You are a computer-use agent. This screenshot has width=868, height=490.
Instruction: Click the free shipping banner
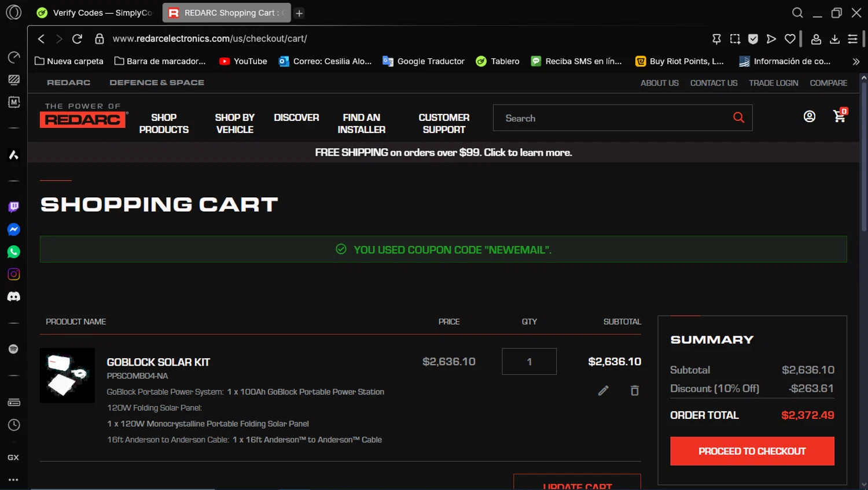click(x=443, y=153)
